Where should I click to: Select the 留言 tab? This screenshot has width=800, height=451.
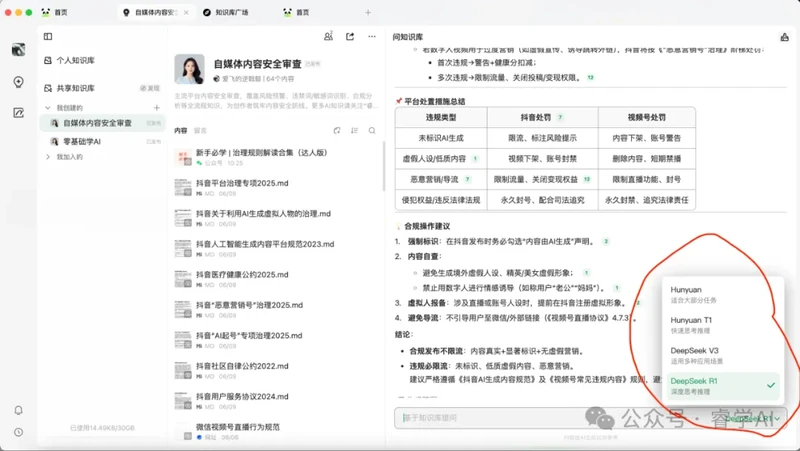coord(201,131)
